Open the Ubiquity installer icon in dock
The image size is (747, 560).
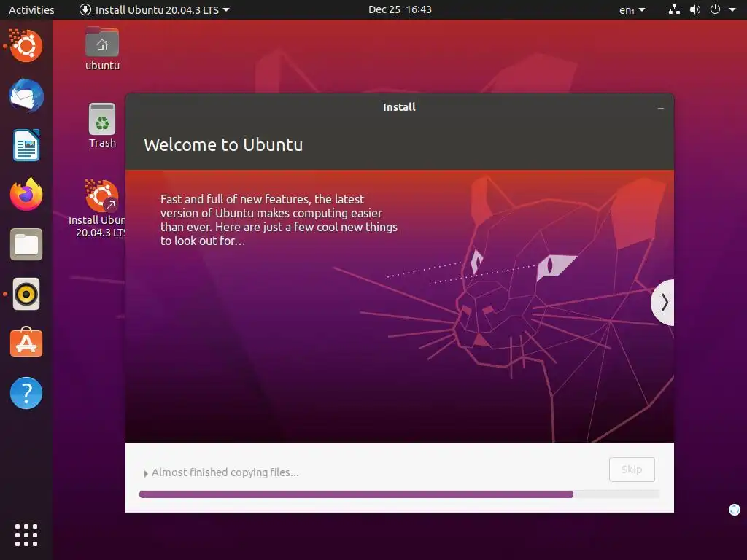[x=26, y=46]
